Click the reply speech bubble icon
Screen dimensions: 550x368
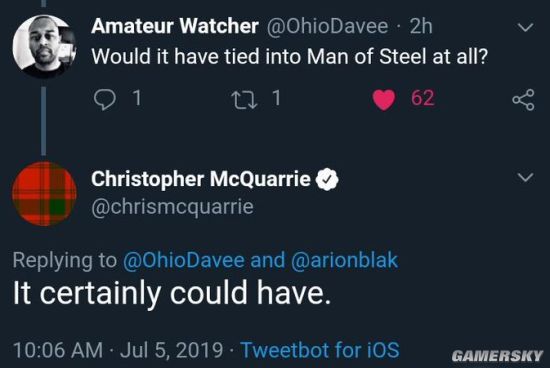[x=105, y=99]
